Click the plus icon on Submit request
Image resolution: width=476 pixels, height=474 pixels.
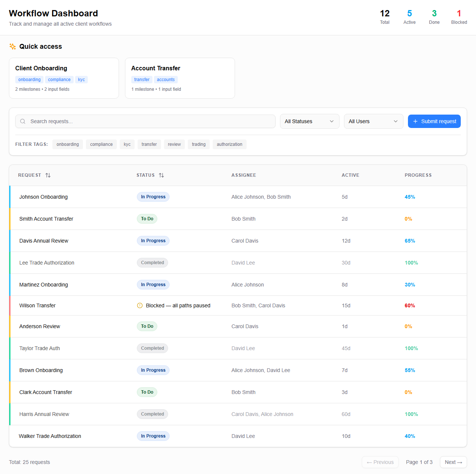(x=415, y=121)
